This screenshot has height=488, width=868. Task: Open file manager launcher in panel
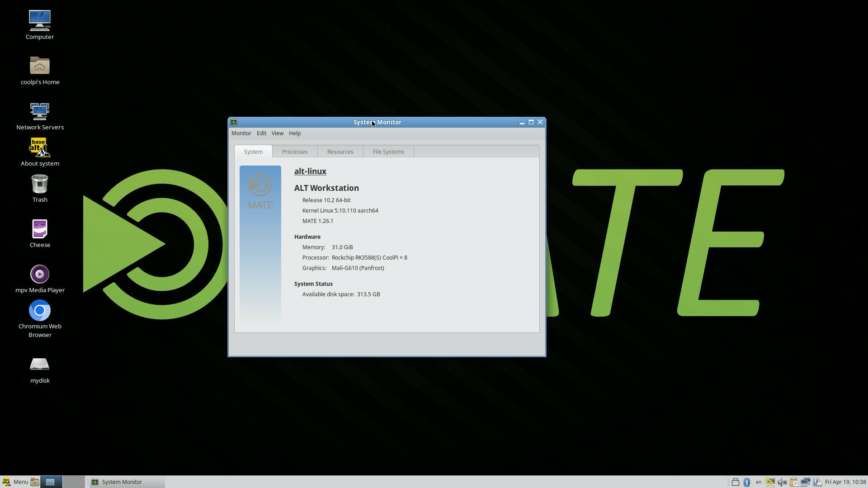coord(35,482)
